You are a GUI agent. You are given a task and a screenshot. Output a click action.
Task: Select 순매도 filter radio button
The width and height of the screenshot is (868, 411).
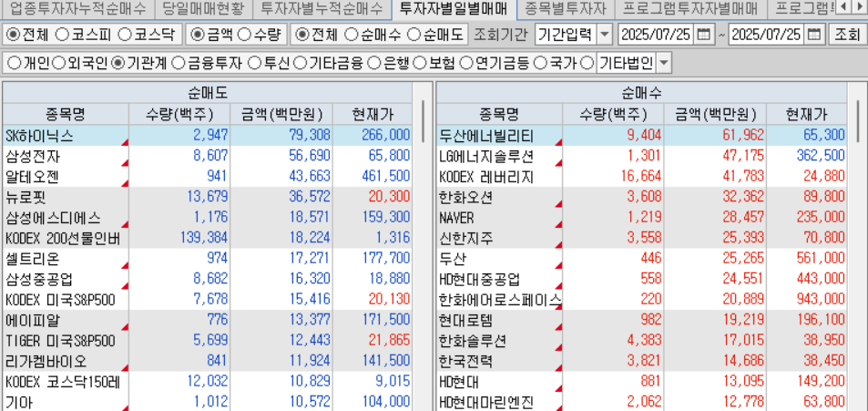pyautogui.click(x=414, y=35)
